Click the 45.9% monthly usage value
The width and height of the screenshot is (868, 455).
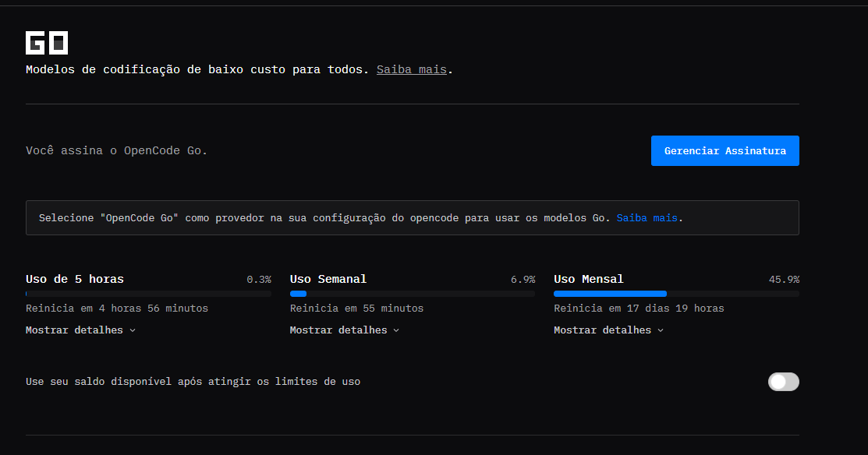coord(784,279)
